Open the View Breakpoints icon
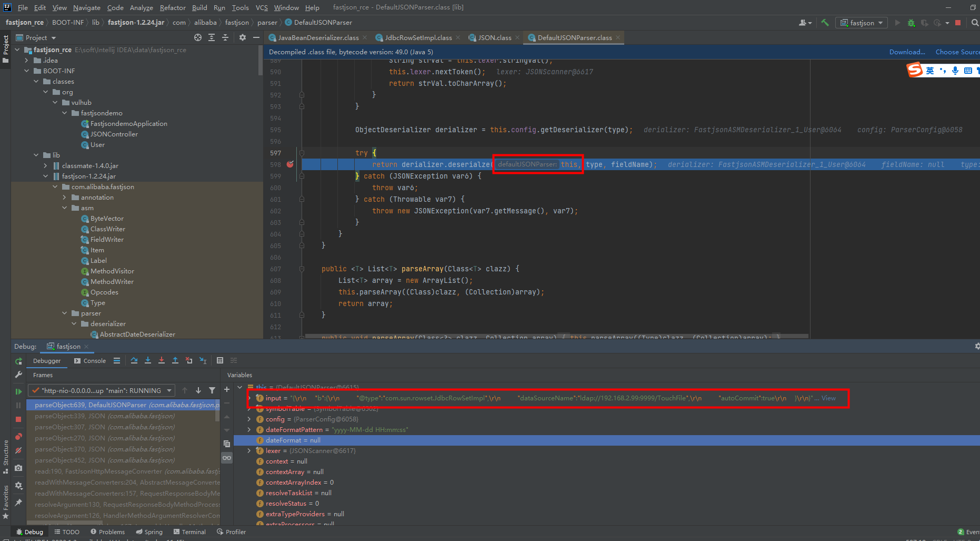The height and width of the screenshot is (541, 980). coord(18,437)
